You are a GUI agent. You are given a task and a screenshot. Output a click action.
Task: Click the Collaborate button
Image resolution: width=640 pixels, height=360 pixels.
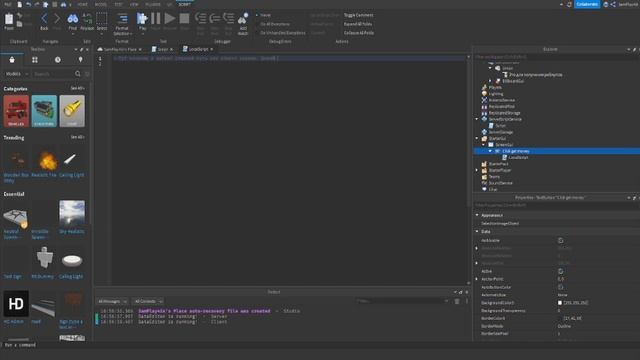click(x=587, y=4)
